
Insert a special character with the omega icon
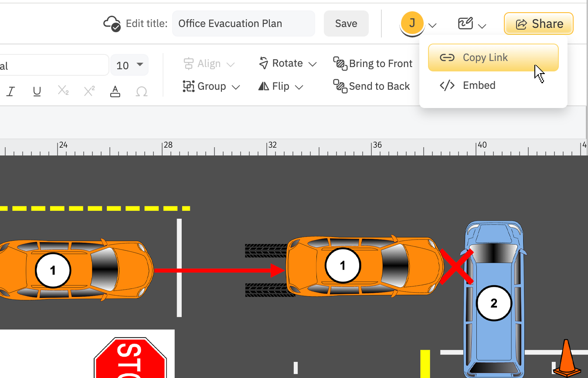(x=141, y=91)
